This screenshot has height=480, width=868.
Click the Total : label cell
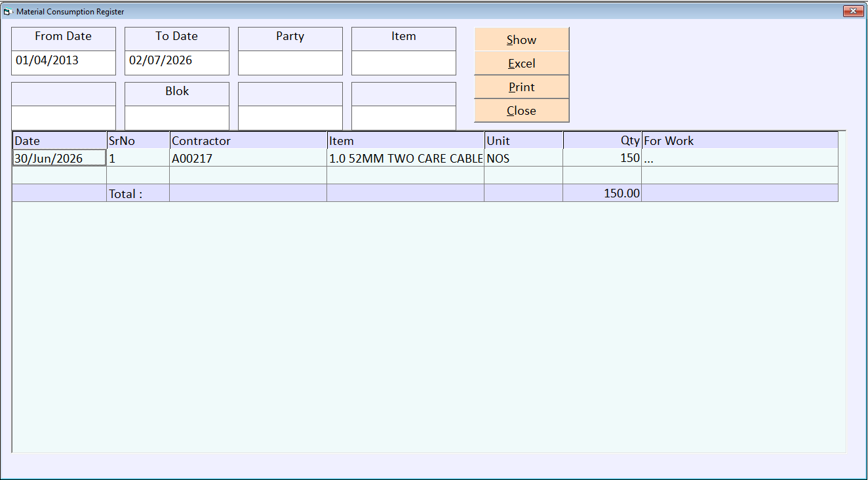[x=138, y=193]
